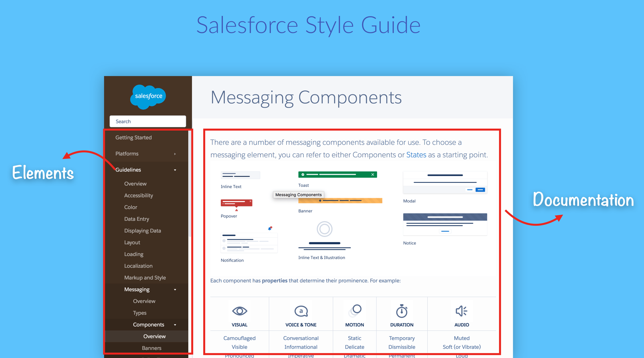Open Layout guideline page
Image resolution: width=644 pixels, height=358 pixels.
pos(132,242)
